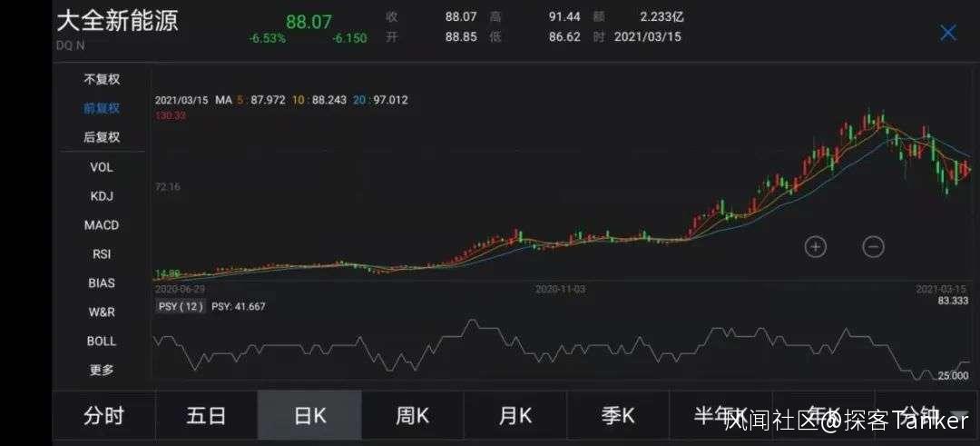The width and height of the screenshot is (980, 446).
Task: Show the W&R indicator
Action: [102, 312]
